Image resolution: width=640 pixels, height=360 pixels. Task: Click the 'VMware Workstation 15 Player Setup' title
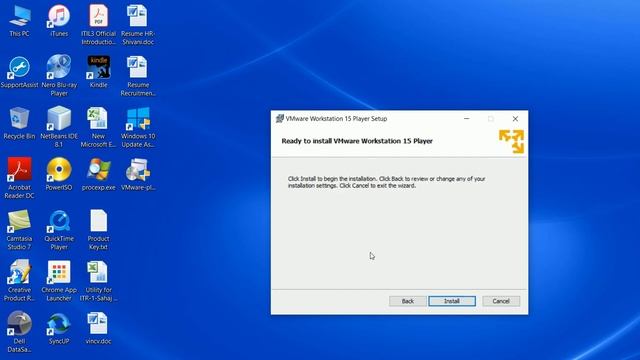336,119
